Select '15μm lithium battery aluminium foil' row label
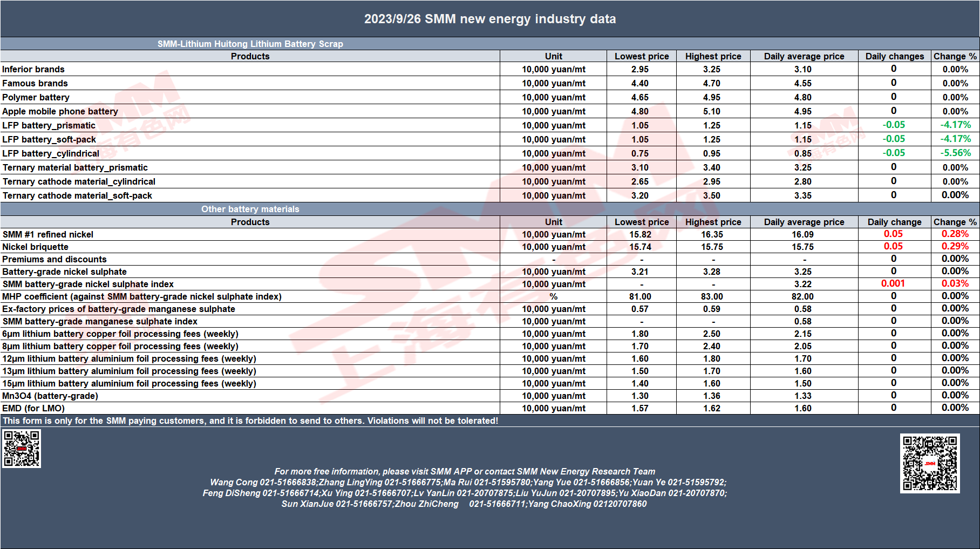The height and width of the screenshot is (549, 980). [129, 383]
